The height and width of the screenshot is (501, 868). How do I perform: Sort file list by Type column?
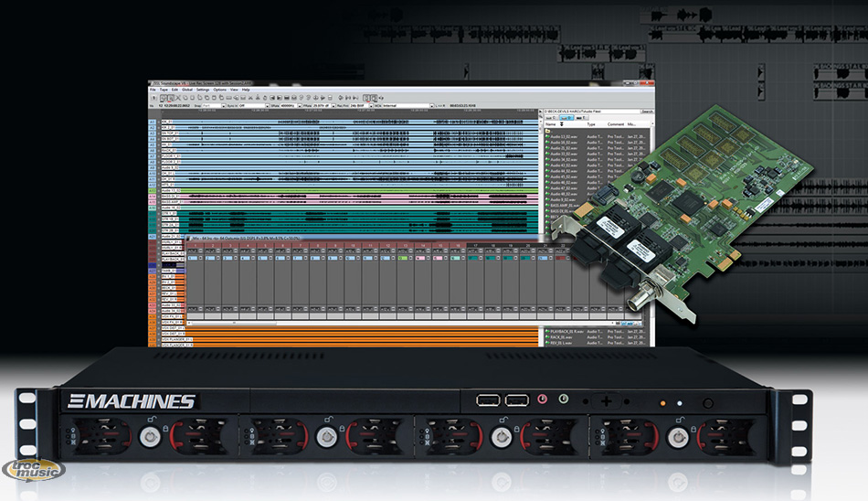coord(591,124)
